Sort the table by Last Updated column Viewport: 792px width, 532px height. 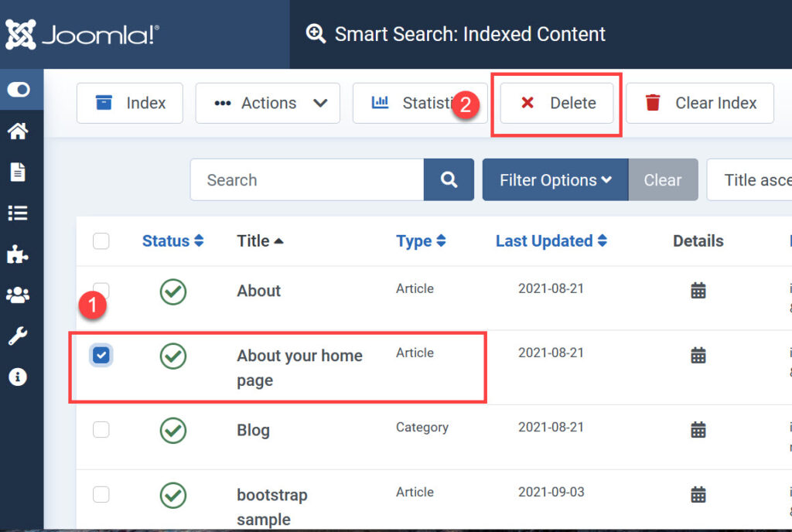(x=551, y=241)
